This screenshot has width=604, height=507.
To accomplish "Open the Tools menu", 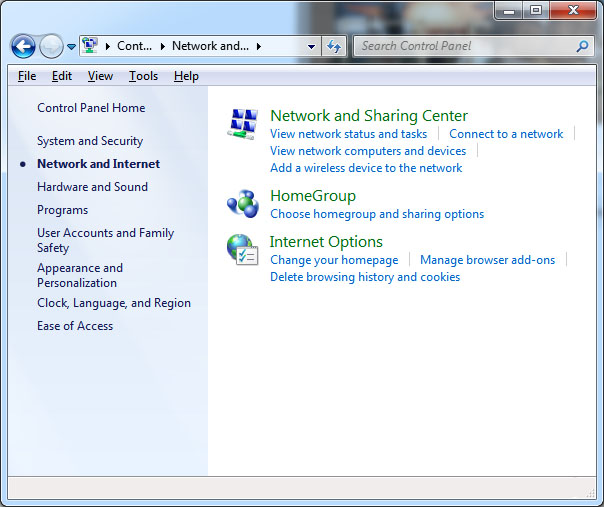I will (x=143, y=76).
